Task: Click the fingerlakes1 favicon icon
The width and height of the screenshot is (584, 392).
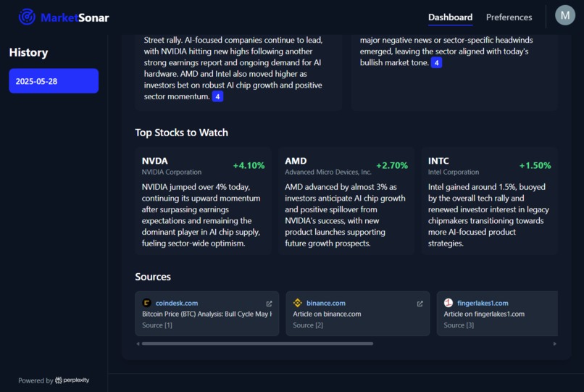Action: pos(448,303)
